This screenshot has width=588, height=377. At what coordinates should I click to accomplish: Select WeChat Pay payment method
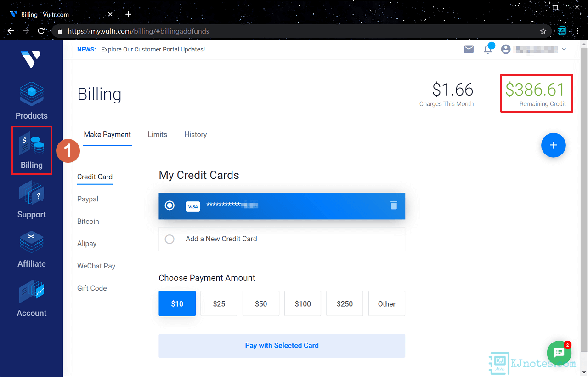96,266
